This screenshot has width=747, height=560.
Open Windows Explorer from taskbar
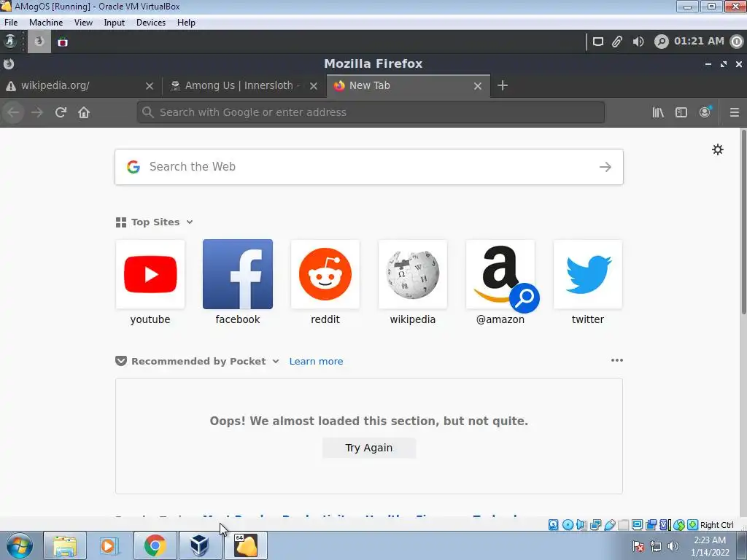(65, 545)
